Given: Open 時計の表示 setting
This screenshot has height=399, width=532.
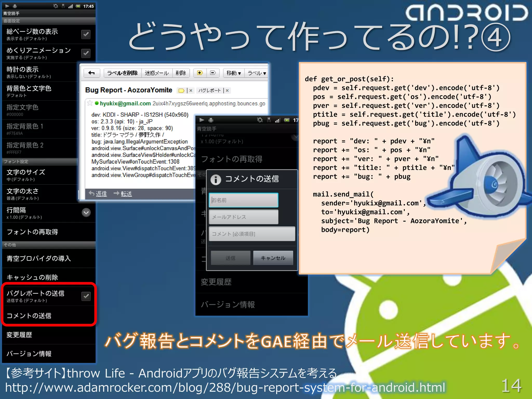Looking at the screenshot, I should [x=40, y=72].
